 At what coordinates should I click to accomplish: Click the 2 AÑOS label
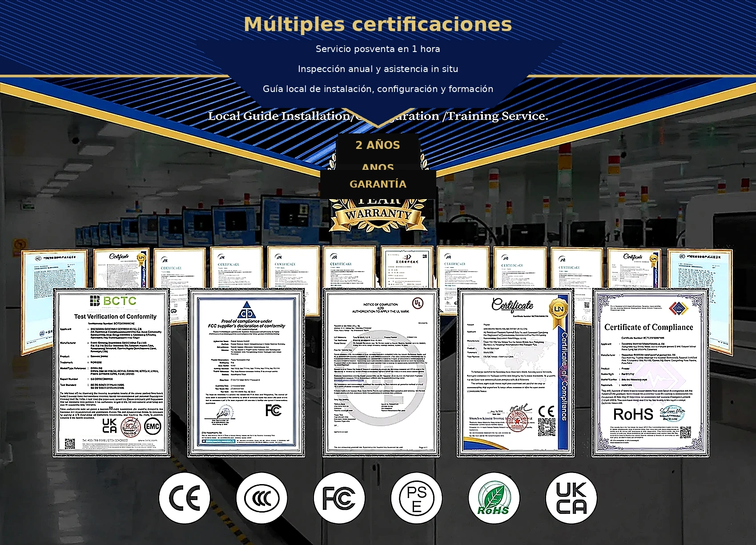(378, 145)
